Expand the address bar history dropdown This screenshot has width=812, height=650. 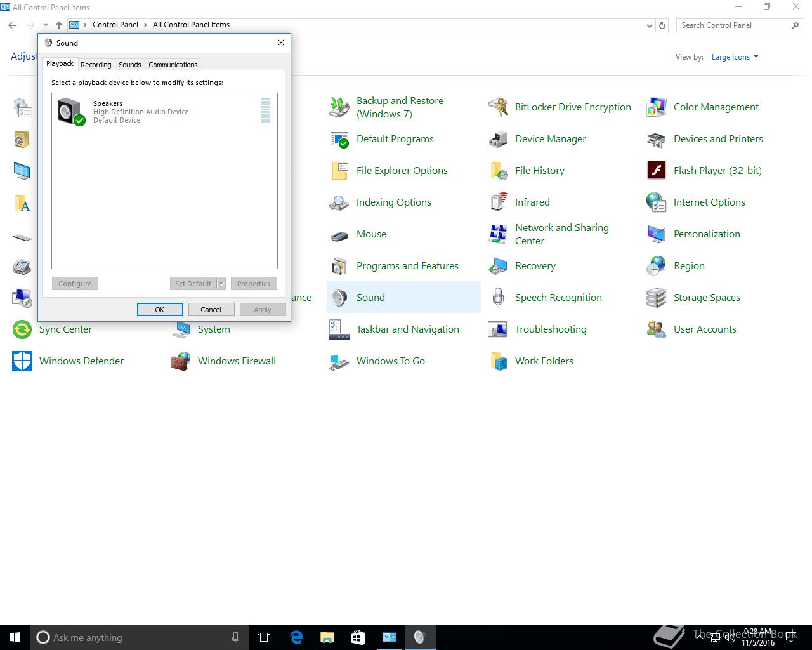point(649,25)
